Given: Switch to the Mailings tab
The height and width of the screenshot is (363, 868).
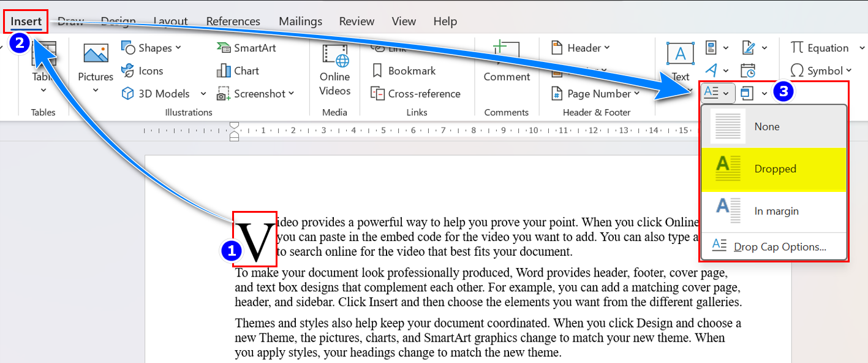Looking at the screenshot, I should point(301,21).
